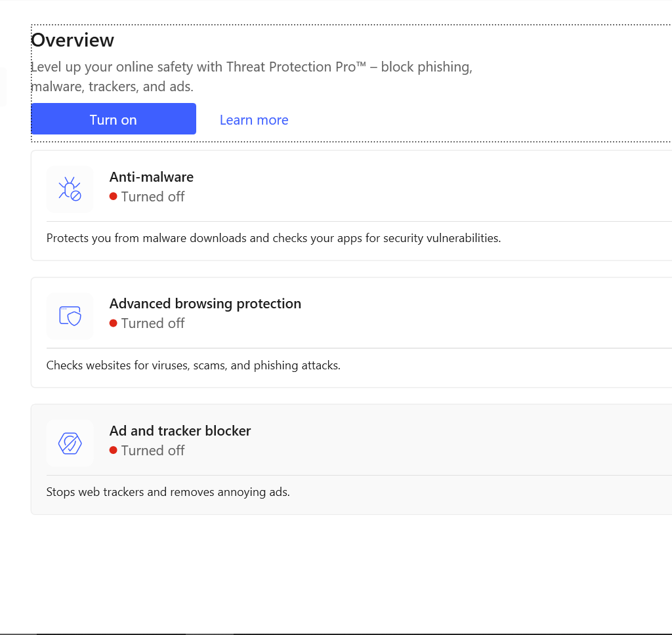
Task: Select the Ad and tracker blocker heading
Action: click(x=180, y=430)
